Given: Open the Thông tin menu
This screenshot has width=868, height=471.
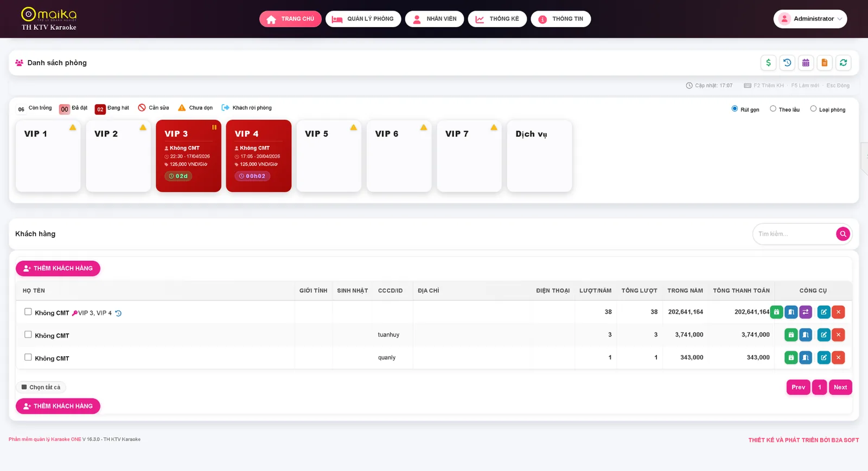Looking at the screenshot, I should [x=560, y=19].
